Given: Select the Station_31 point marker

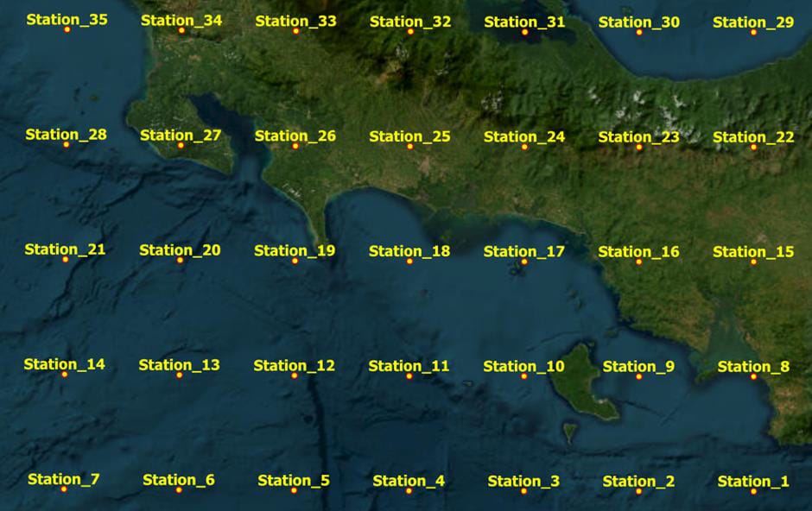Looking at the screenshot, I should [524, 32].
